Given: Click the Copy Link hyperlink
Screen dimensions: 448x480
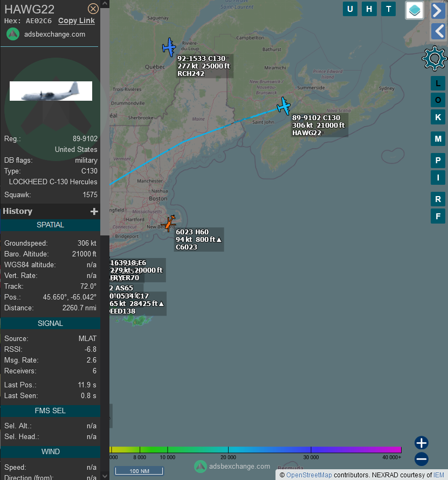Looking at the screenshot, I should coord(77,21).
